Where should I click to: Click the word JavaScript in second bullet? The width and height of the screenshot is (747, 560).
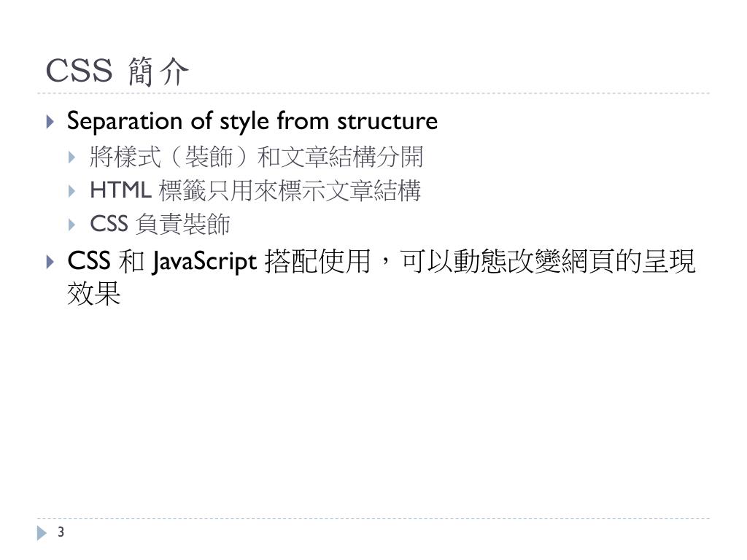[204, 262]
